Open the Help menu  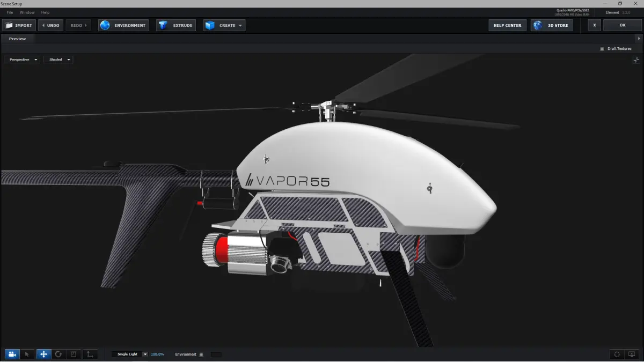click(45, 12)
